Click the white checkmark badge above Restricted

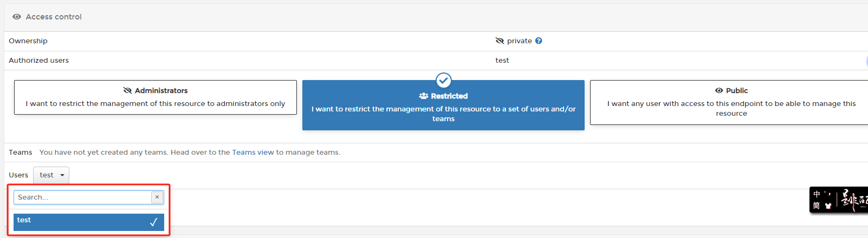(443, 81)
